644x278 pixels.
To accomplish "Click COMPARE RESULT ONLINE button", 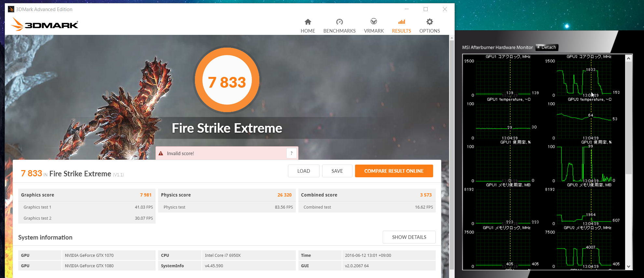I will pyautogui.click(x=394, y=171).
